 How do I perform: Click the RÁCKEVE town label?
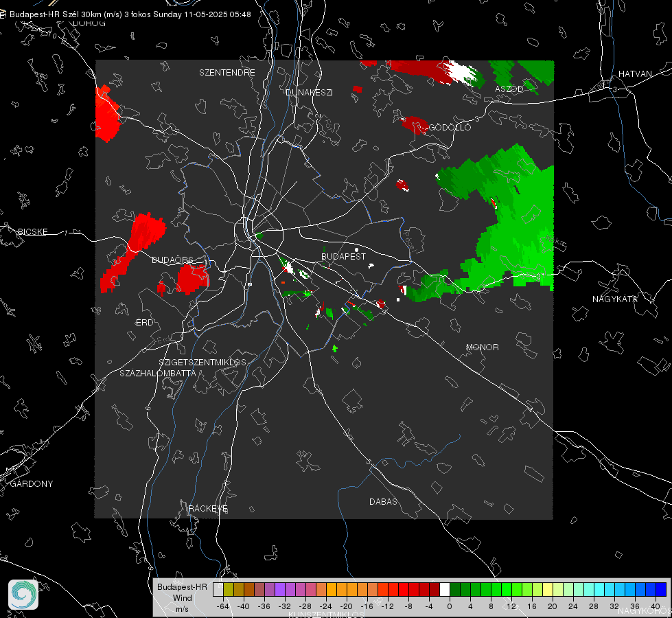point(208,509)
